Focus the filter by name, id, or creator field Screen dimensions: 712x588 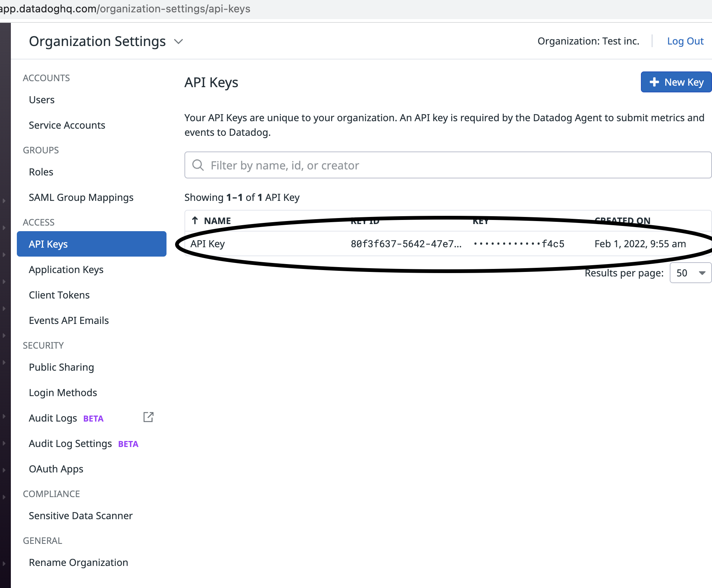click(447, 165)
